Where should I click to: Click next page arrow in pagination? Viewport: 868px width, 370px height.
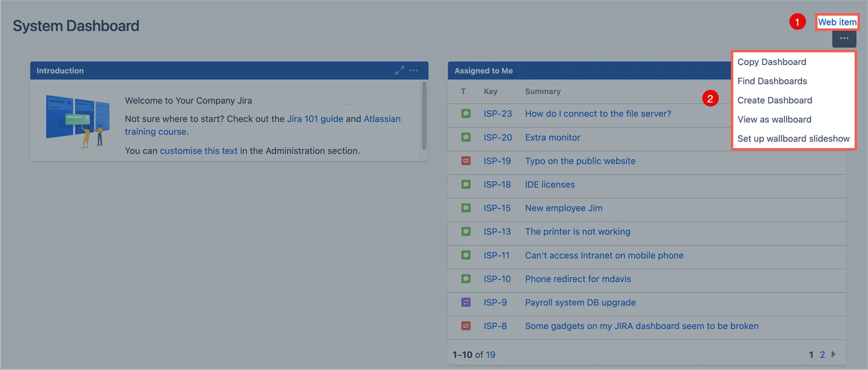[x=834, y=354]
